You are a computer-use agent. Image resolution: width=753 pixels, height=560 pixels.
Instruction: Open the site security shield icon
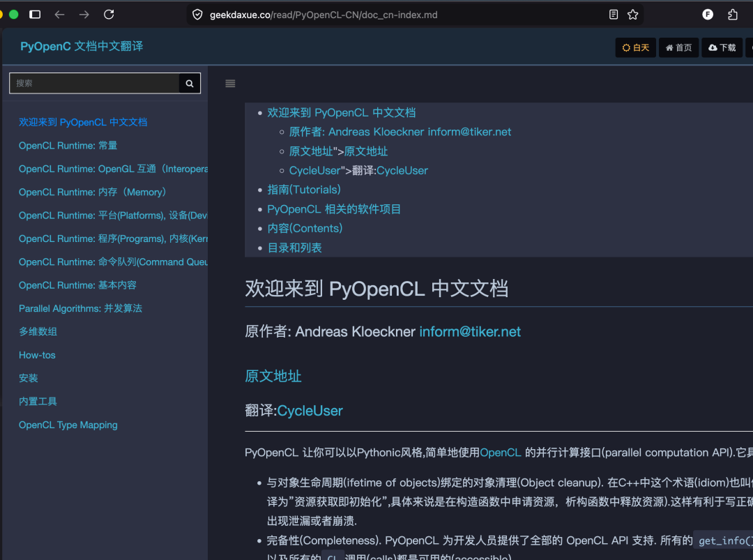click(x=197, y=15)
